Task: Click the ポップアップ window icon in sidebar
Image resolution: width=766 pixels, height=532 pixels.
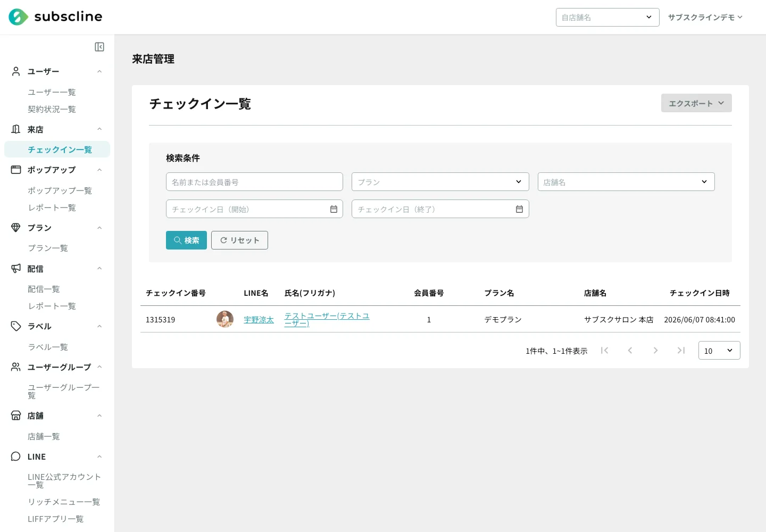Action: click(x=16, y=170)
